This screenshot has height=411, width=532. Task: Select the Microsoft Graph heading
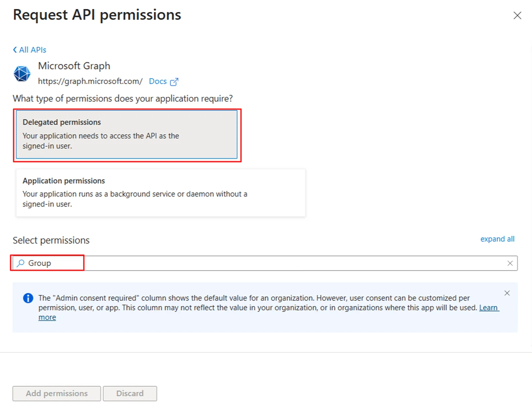tap(74, 66)
